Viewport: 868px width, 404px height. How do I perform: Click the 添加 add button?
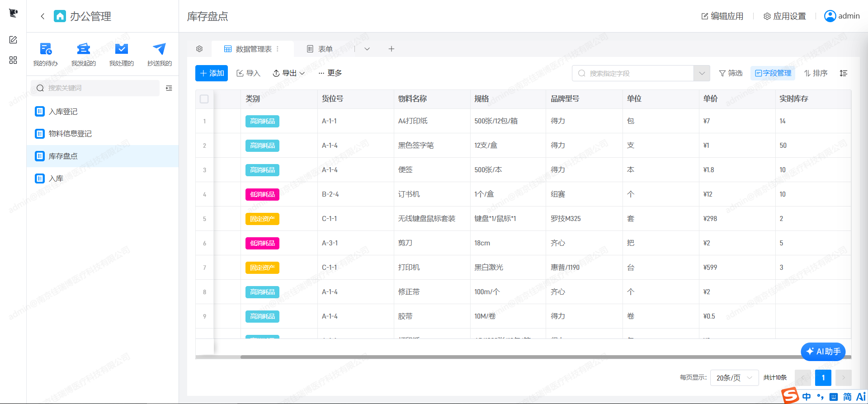coord(212,73)
